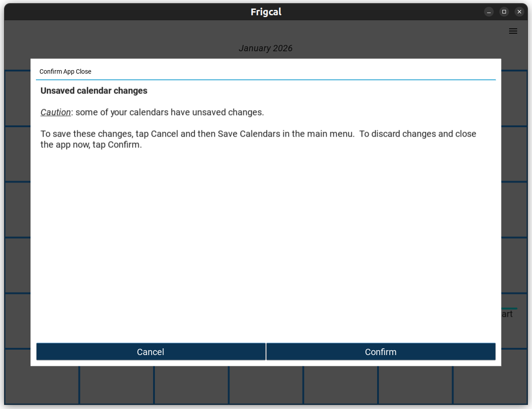Click the underlined Caution word
Image resolution: width=532 pixels, height=409 pixels.
click(56, 112)
